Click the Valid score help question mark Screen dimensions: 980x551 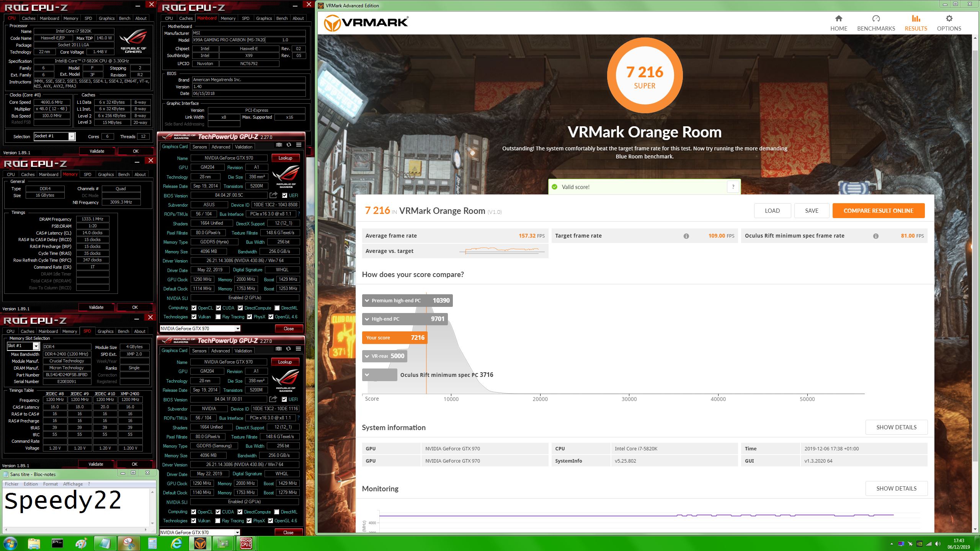point(733,187)
